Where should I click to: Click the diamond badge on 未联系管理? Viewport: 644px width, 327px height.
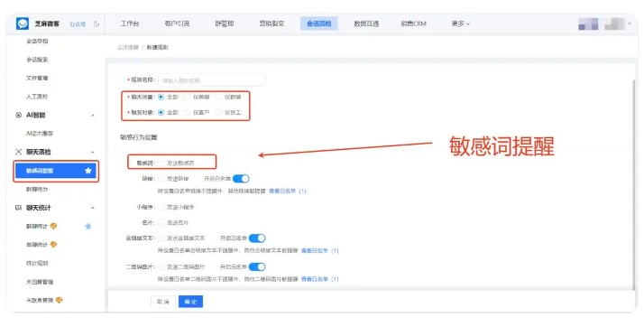tap(60, 300)
